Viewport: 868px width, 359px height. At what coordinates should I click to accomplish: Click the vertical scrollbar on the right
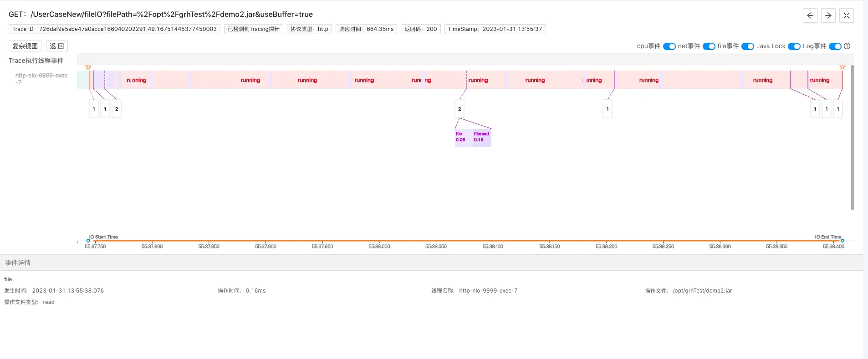[852, 137]
